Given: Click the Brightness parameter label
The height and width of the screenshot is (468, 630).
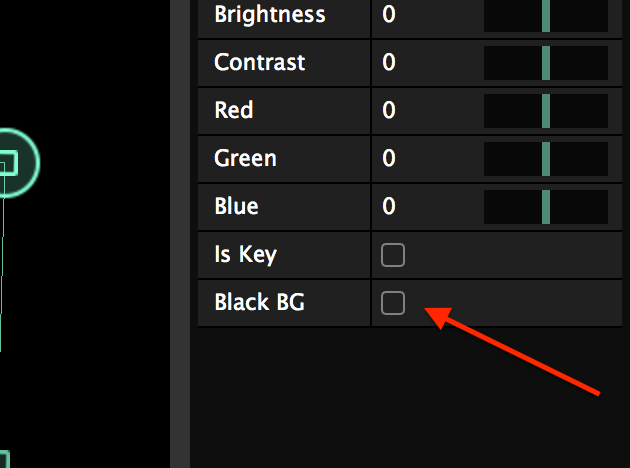Looking at the screenshot, I should click(x=269, y=15).
